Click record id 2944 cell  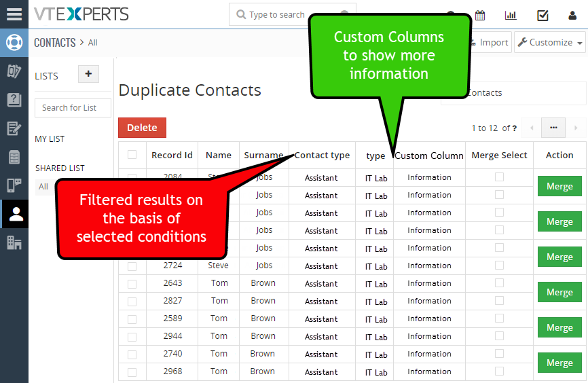[x=172, y=335]
